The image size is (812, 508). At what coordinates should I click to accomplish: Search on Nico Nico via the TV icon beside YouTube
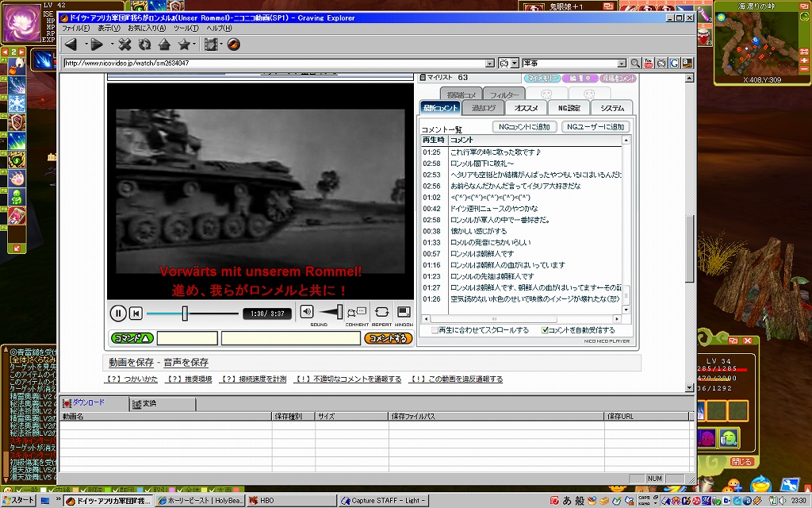click(661, 63)
